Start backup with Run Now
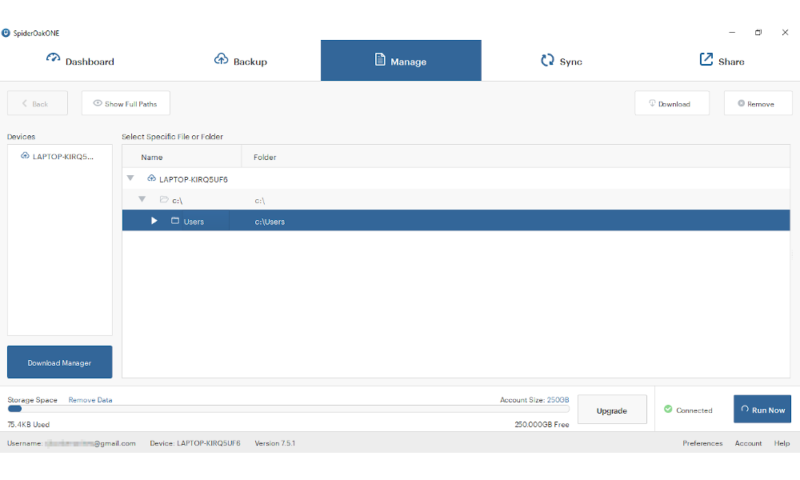 click(x=762, y=409)
